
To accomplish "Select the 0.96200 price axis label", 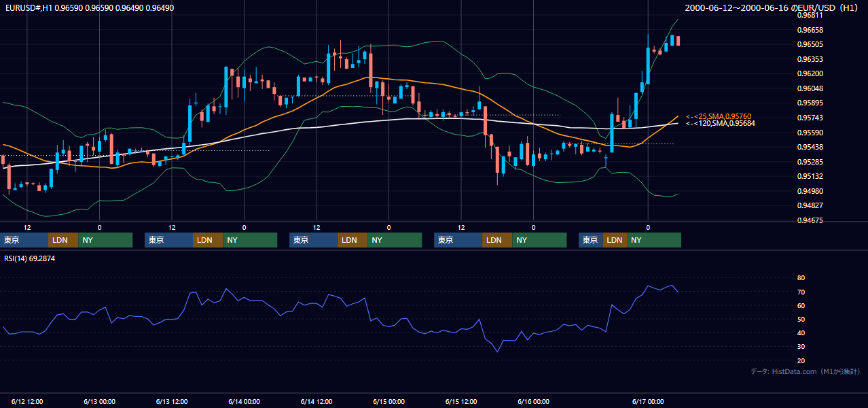I will click(810, 73).
